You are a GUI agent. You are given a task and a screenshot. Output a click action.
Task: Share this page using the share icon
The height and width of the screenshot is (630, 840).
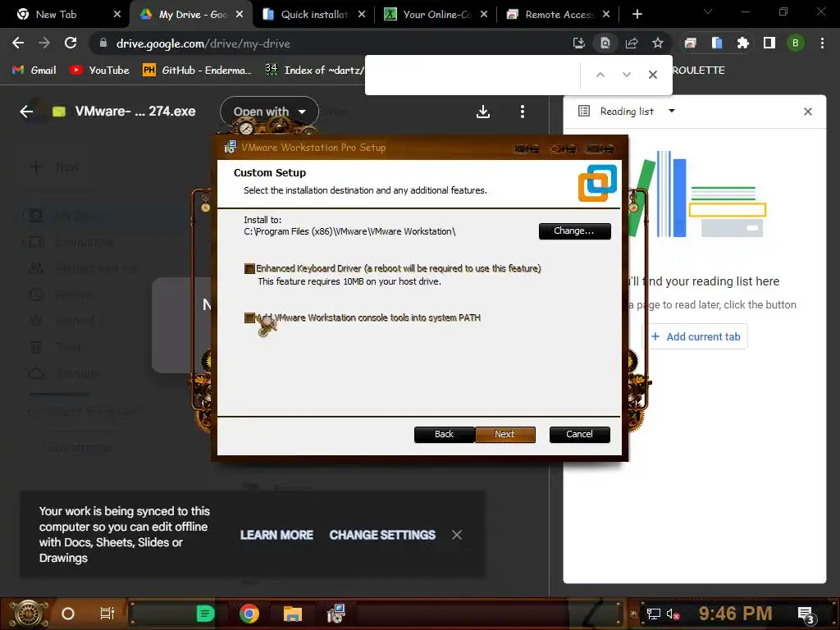pos(632,43)
